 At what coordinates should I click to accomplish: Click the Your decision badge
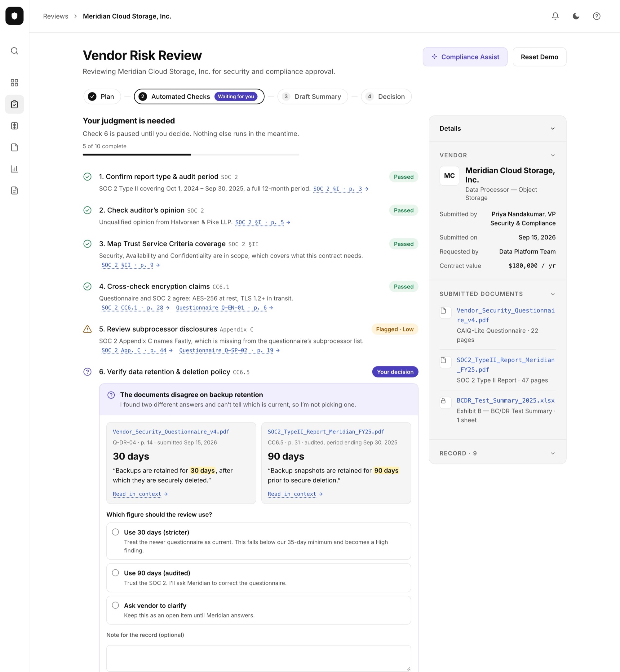(x=395, y=372)
